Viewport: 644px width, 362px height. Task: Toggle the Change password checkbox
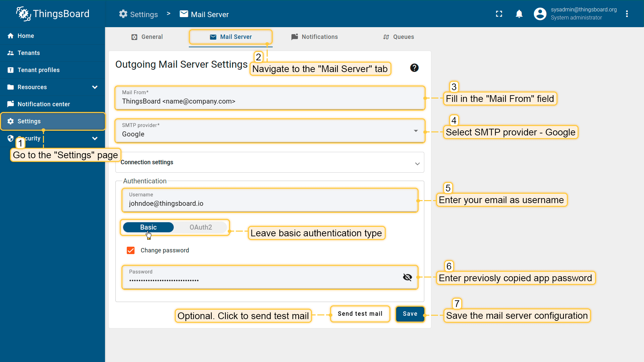(131, 250)
